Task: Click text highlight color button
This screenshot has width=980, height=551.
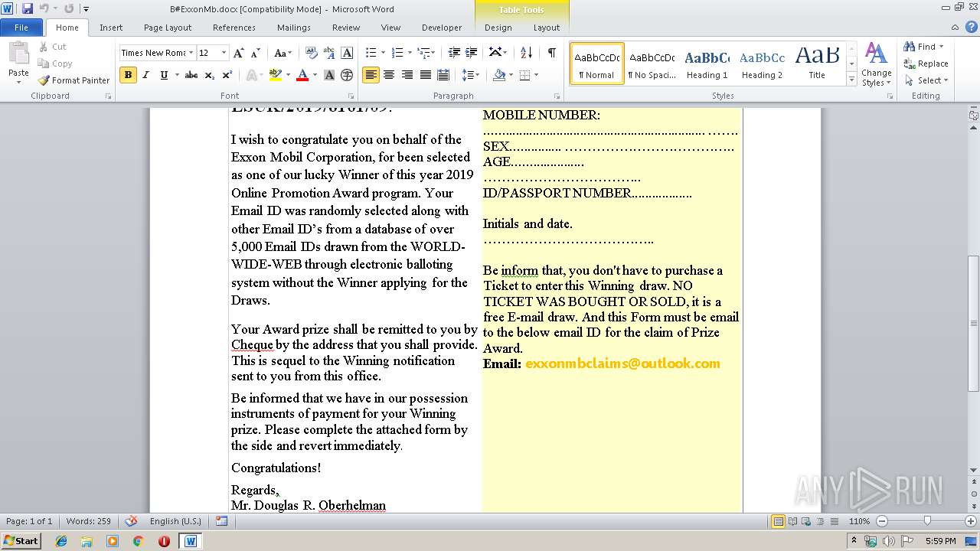Action: click(276, 75)
